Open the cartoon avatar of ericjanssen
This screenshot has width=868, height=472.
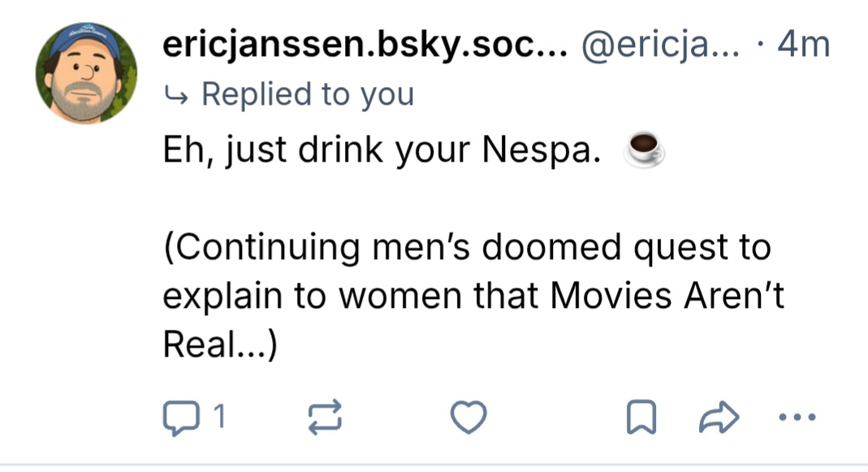[x=85, y=71]
